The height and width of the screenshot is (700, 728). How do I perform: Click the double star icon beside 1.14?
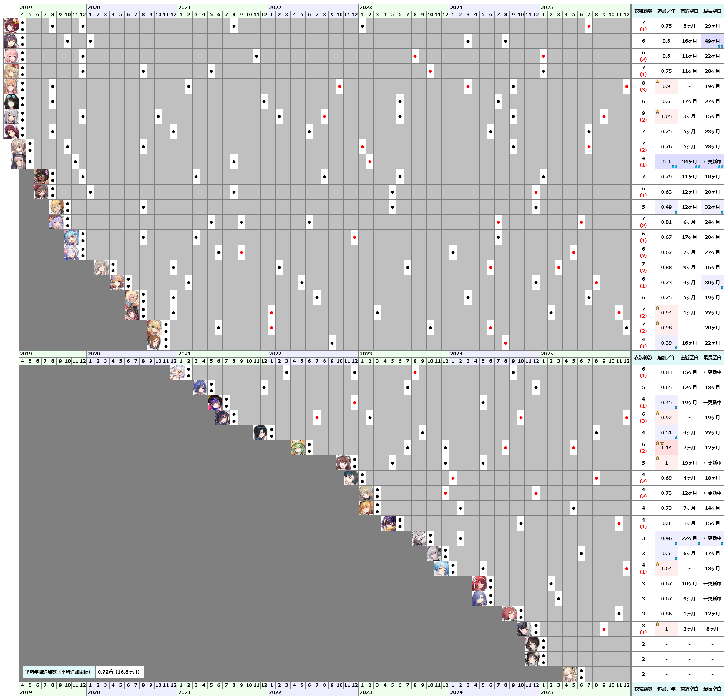point(660,443)
